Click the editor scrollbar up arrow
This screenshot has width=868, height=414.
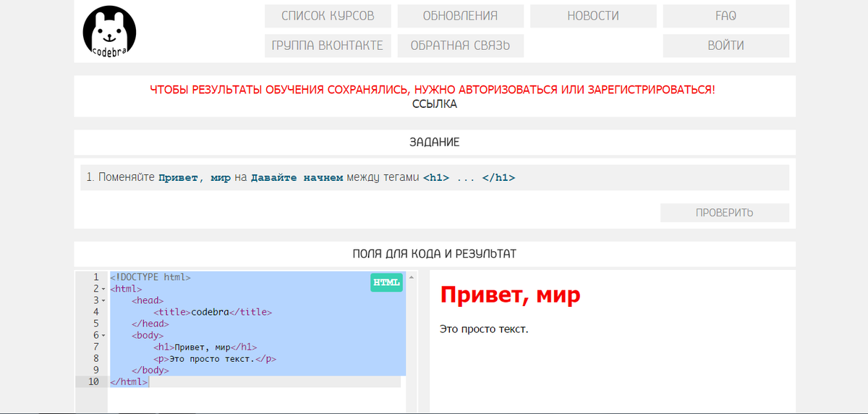(x=412, y=277)
